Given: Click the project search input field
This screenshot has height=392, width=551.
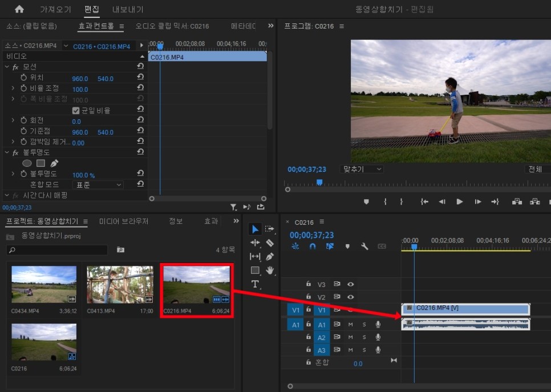Looking at the screenshot, I should point(57,250).
